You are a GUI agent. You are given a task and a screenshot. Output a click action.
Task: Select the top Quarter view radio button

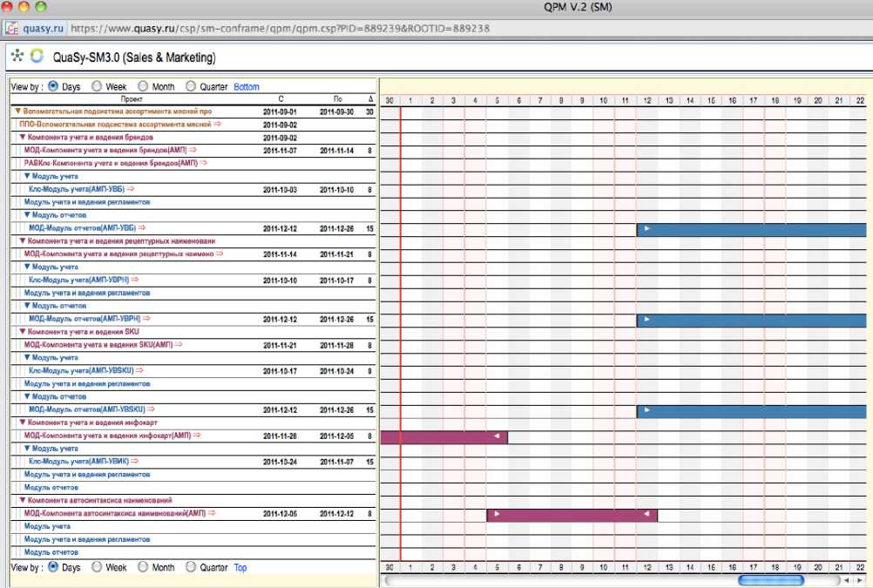coord(191,86)
